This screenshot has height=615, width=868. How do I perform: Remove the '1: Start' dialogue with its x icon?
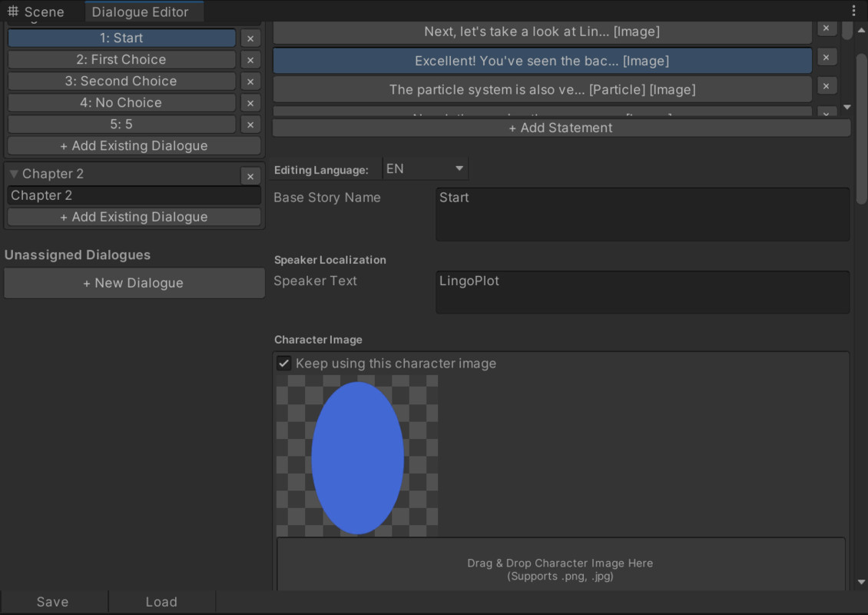250,38
